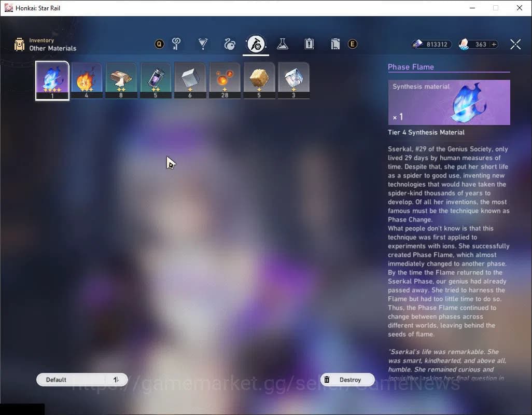
Task: Select the golden cube item with count 5
Action: pos(259,80)
